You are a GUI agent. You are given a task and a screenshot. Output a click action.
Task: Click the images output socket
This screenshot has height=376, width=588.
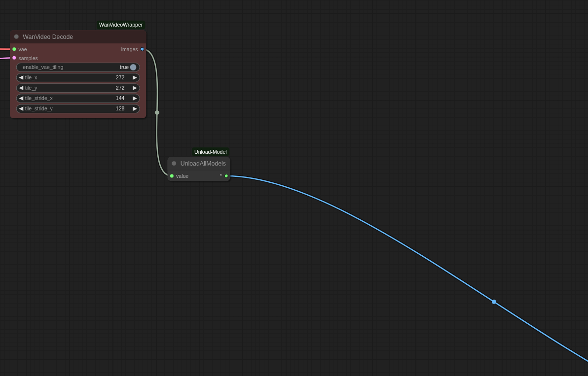142,49
